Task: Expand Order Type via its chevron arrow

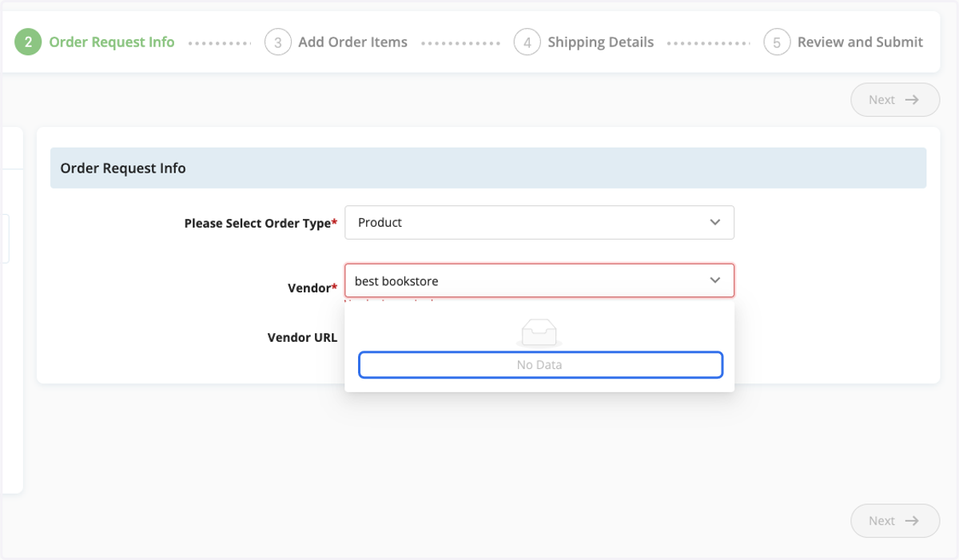Action: tap(715, 222)
